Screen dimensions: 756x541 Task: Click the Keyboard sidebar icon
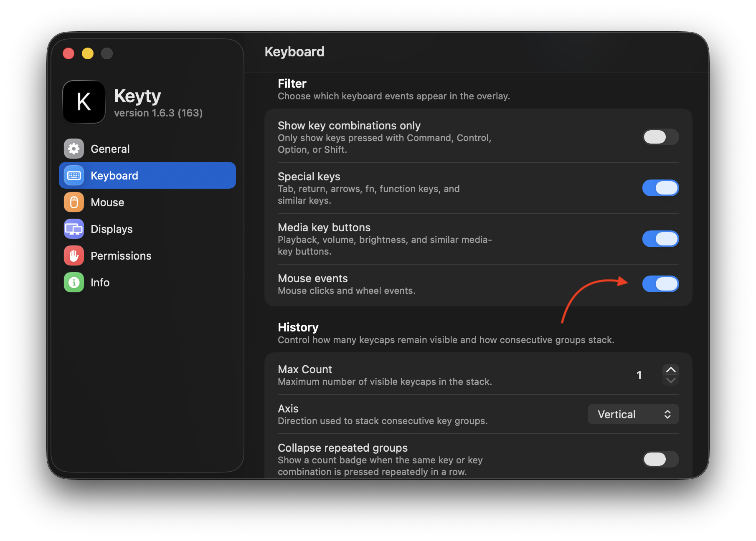[74, 175]
